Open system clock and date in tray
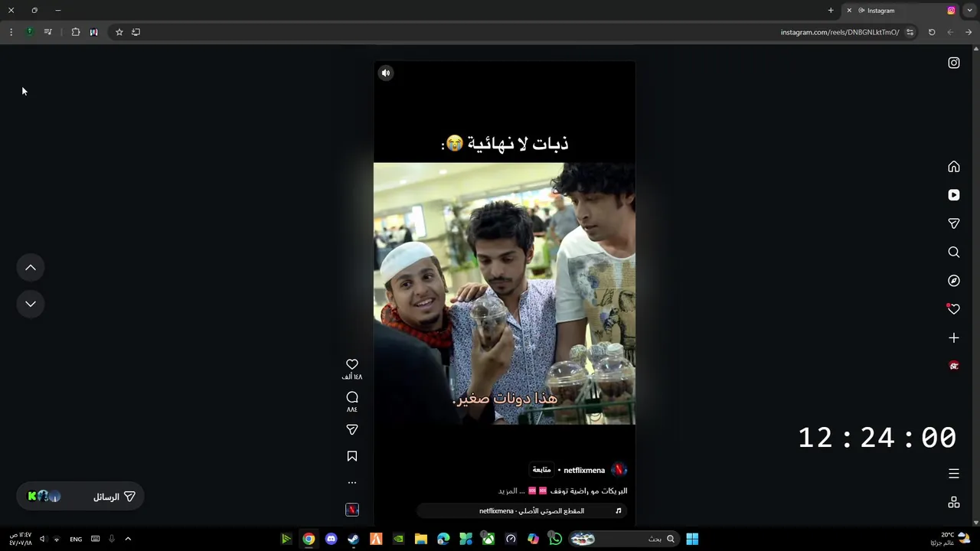The width and height of the screenshot is (980, 551). (x=21, y=539)
